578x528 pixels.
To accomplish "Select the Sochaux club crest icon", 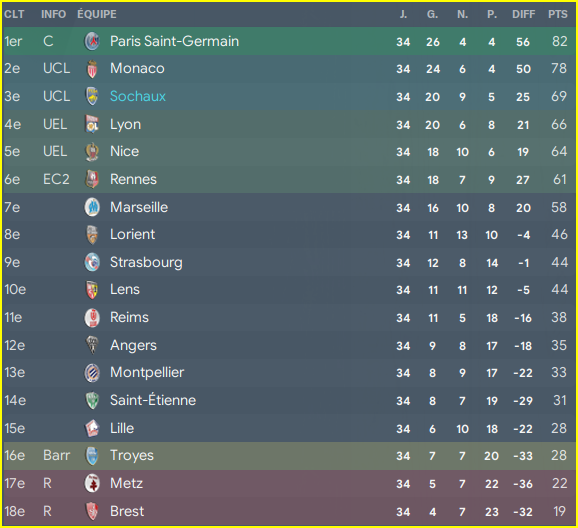I will (x=92, y=96).
